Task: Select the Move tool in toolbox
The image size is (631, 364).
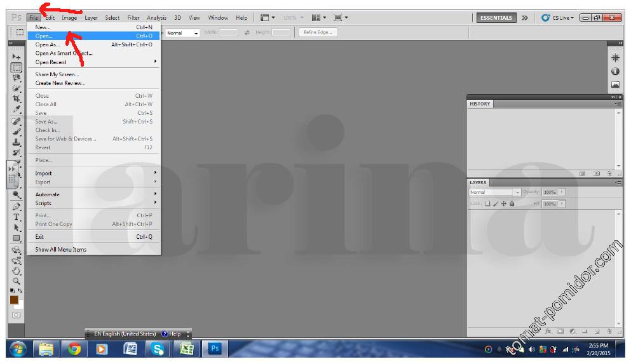Action: [x=17, y=57]
